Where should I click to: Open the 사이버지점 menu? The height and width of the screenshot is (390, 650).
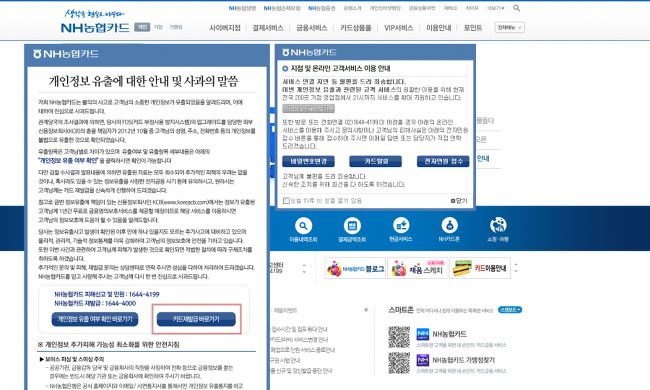(225, 28)
